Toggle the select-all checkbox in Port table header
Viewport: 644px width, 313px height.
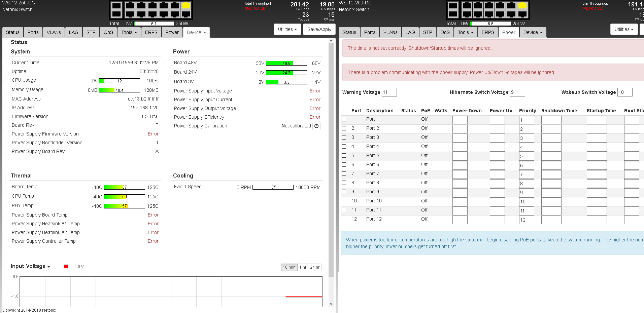coord(344,110)
